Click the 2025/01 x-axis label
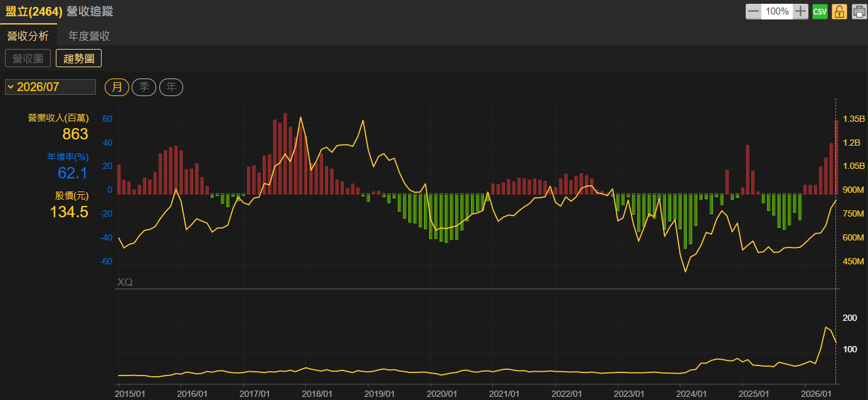Screen dimensions: 868x400 [x=754, y=394]
